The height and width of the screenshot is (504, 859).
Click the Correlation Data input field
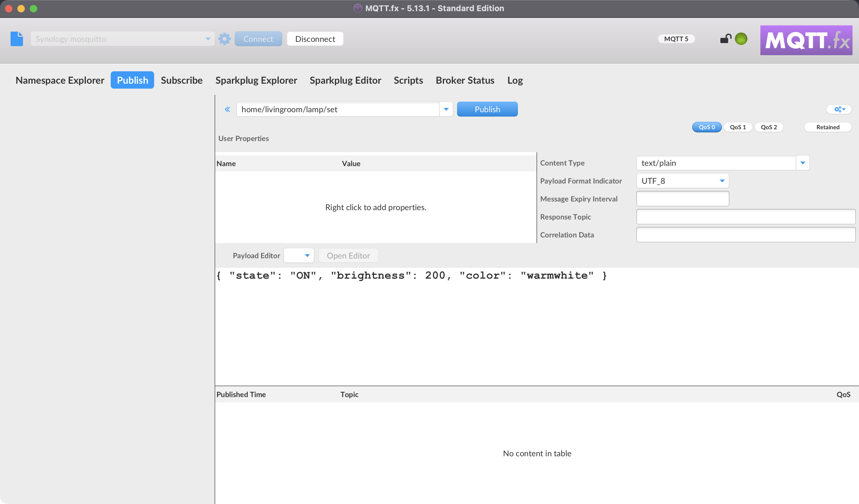[x=746, y=235]
